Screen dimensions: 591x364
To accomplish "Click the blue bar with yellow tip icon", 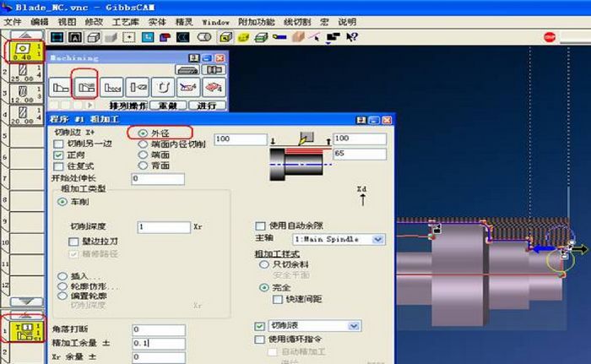I will (279, 37).
